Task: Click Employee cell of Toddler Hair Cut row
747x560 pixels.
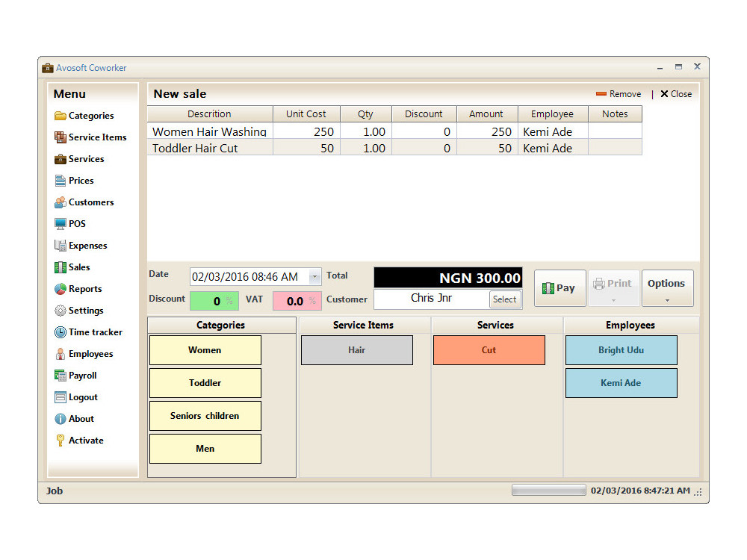Action: coord(553,148)
